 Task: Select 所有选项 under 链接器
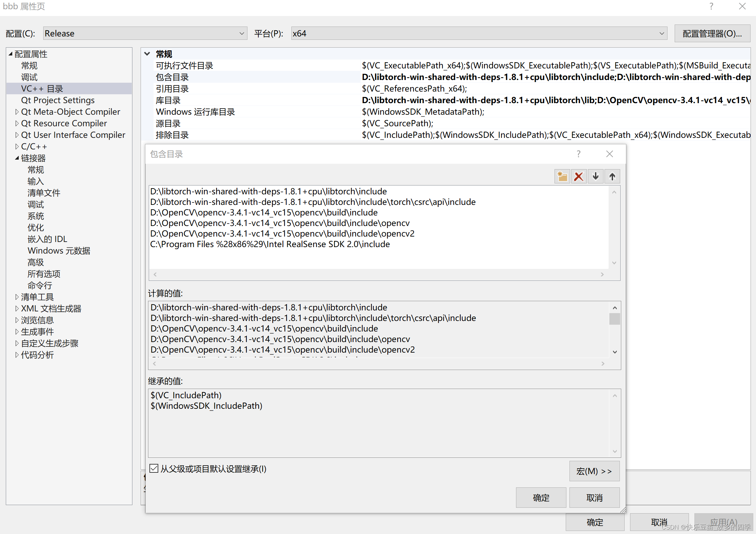coord(44,274)
